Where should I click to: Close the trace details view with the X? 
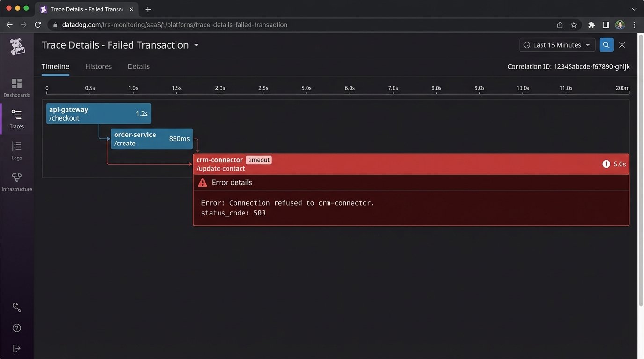[622, 44]
